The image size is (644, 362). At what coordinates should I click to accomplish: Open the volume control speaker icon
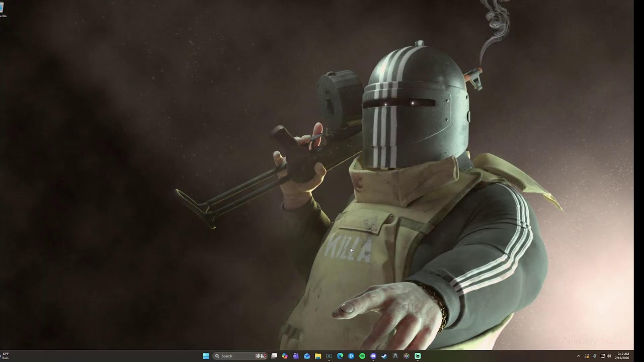point(609,356)
